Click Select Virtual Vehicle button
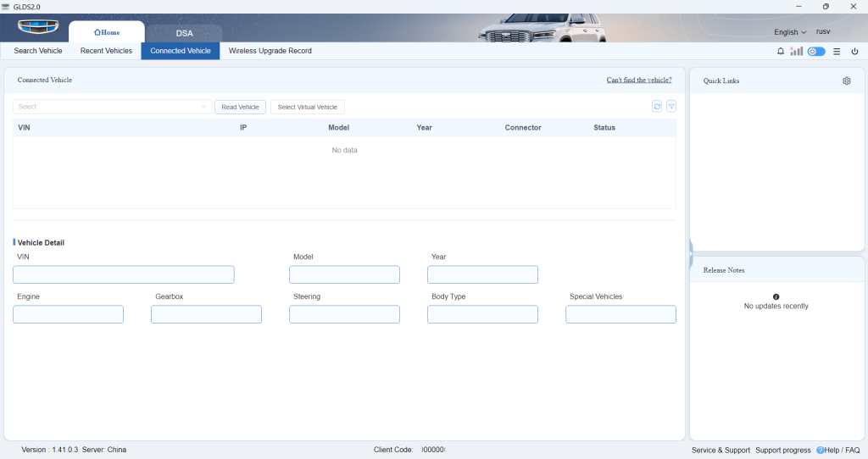Screen dimensions: 868x459 point(307,107)
